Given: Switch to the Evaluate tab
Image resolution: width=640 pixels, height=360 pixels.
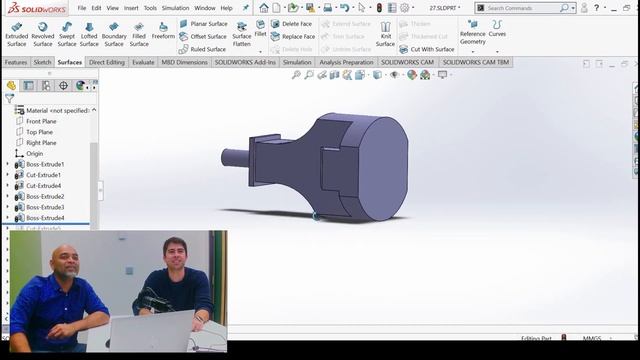Looking at the screenshot, I should [x=143, y=62].
